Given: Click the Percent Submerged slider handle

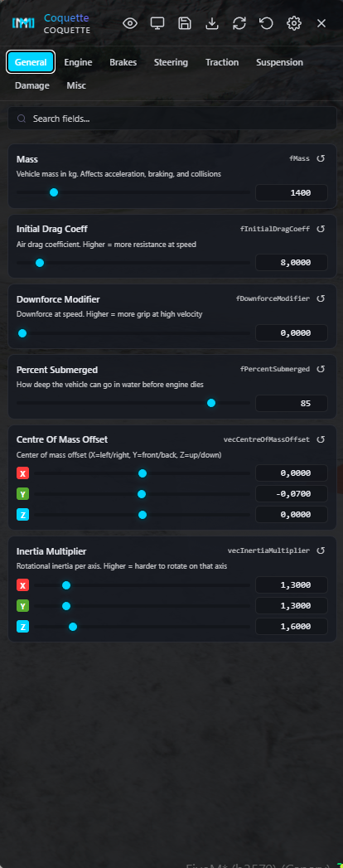Looking at the screenshot, I should click(210, 403).
